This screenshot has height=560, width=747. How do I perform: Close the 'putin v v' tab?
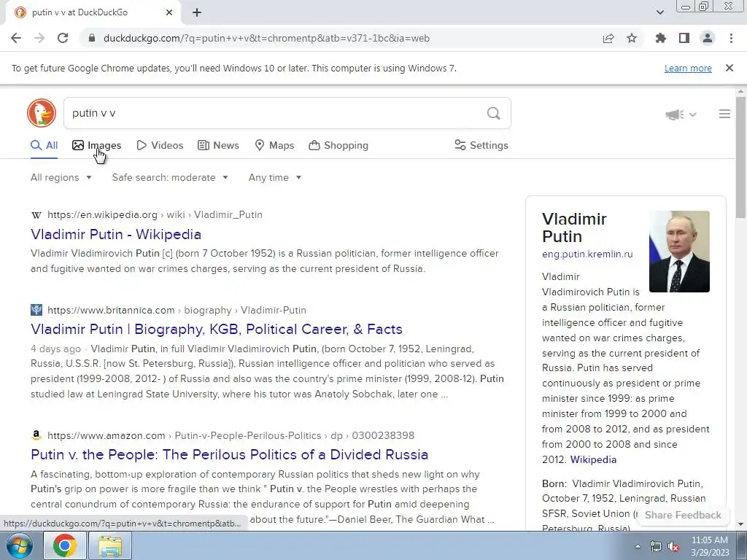[169, 12]
